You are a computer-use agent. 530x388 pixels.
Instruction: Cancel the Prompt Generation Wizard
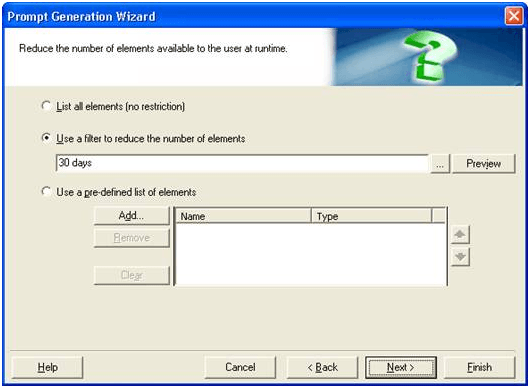tap(240, 367)
